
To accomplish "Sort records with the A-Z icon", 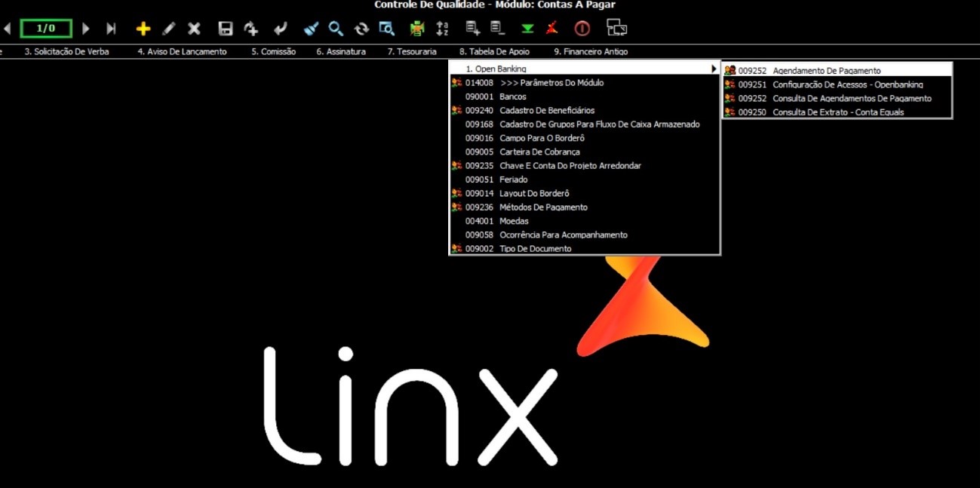I will 442,29.
